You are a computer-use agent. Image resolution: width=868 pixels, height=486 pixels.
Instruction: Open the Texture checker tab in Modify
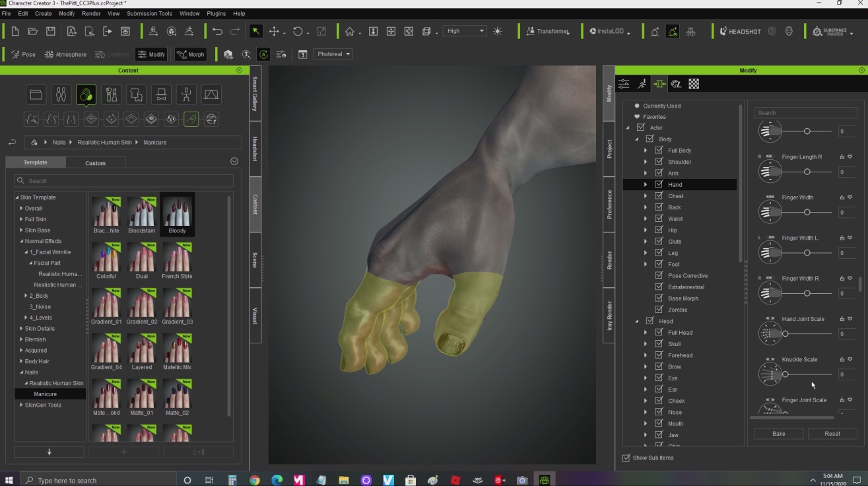pos(694,84)
